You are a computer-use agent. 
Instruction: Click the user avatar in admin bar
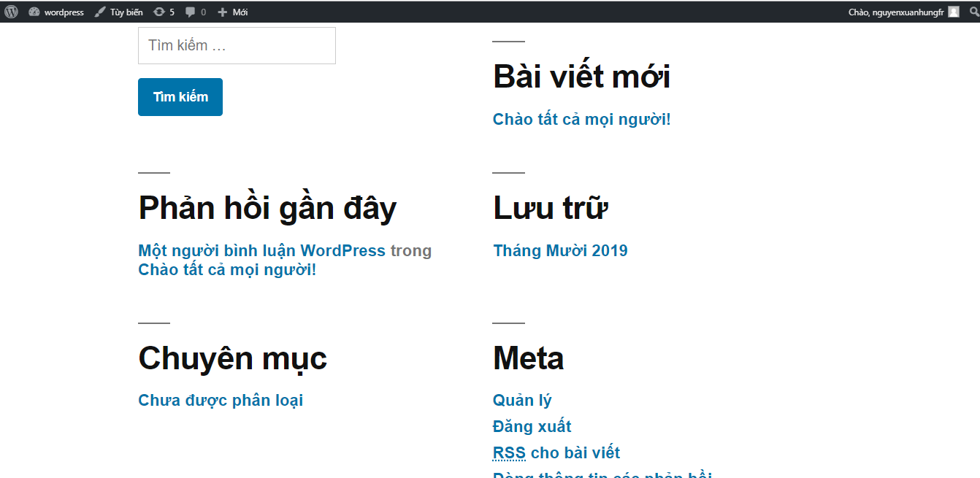953,12
